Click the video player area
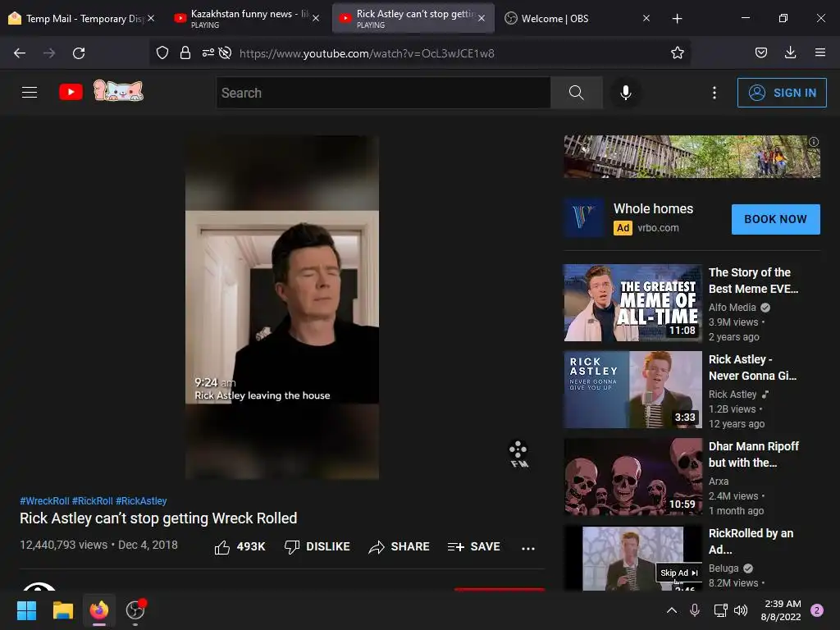The image size is (840, 630). point(282,307)
